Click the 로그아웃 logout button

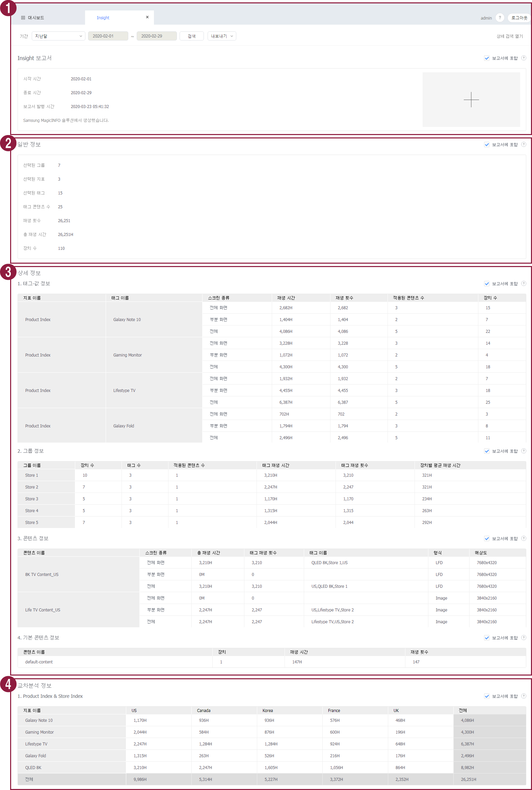pyautogui.click(x=519, y=18)
